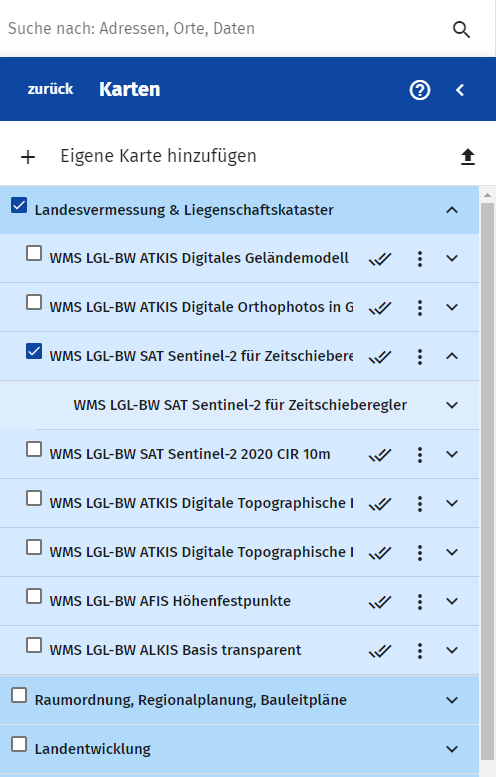
Task: Collapse the Landesvermessung & Liegenschaftskataster group
Action: point(452,210)
